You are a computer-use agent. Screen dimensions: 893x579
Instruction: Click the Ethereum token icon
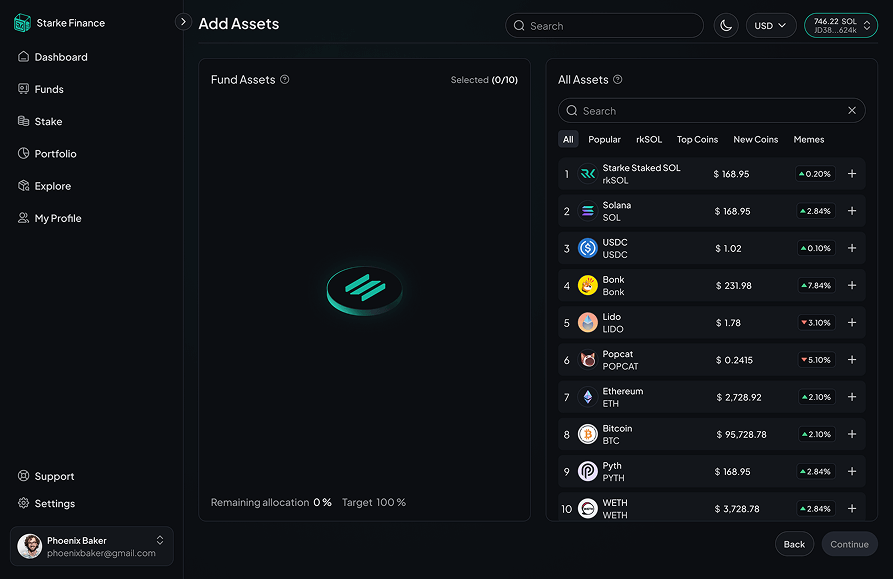tap(588, 397)
